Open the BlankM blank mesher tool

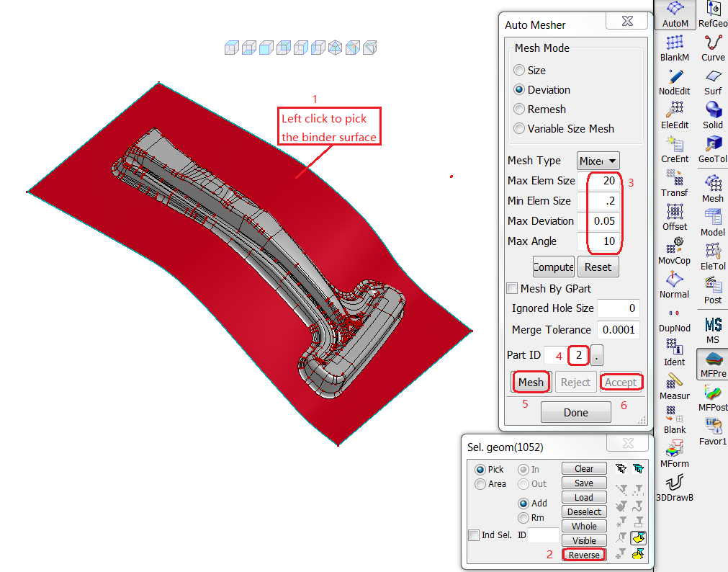click(x=675, y=48)
